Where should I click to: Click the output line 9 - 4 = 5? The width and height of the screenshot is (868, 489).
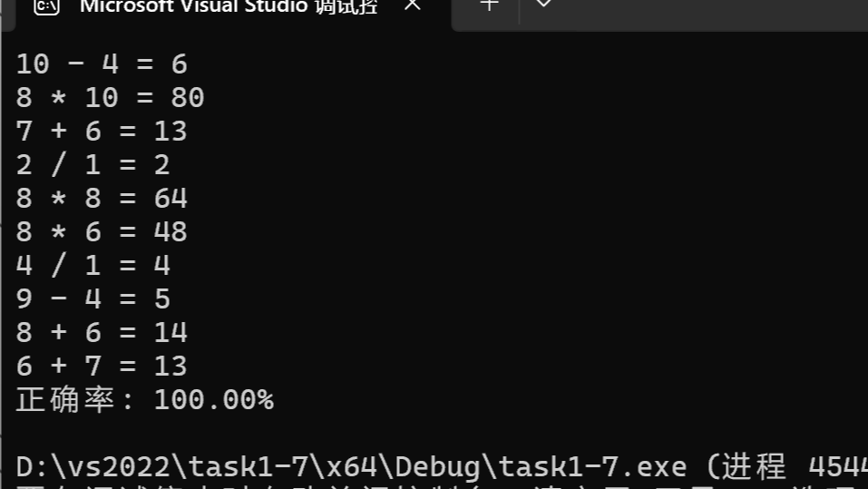tap(93, 299)
